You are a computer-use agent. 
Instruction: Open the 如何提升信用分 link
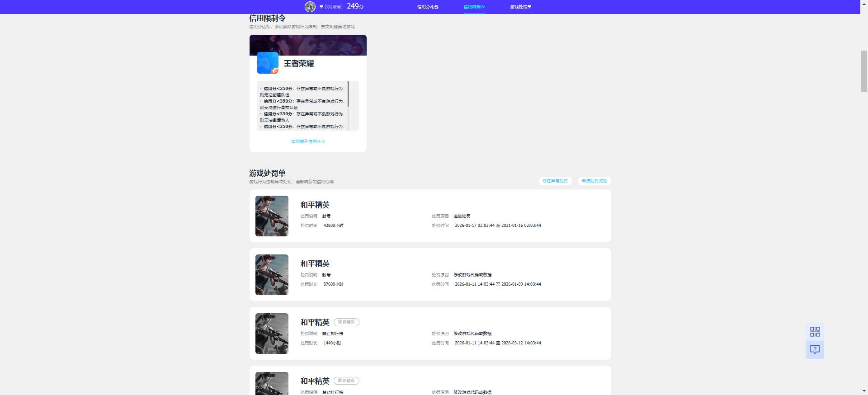pyautogui.click(x=308, y=141)
